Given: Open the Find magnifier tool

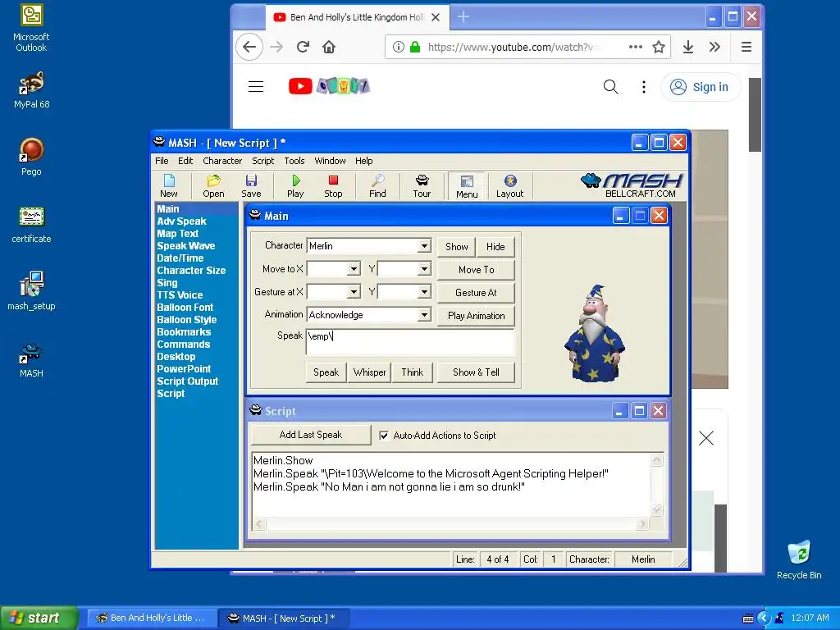Looking at the screenshot, I should pyautogui.click(x=377, y=186).
